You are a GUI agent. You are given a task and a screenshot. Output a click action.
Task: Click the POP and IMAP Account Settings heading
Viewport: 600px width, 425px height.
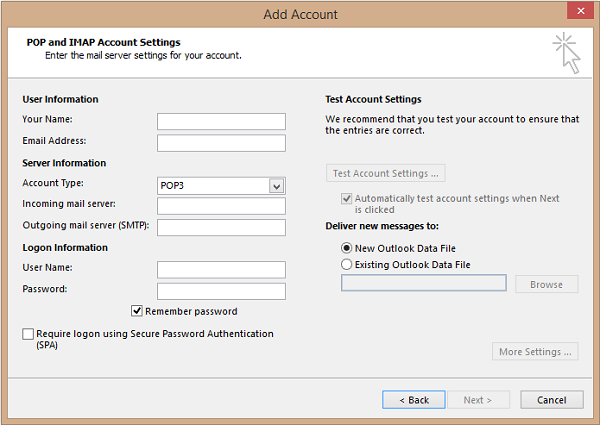[x=103, y=42]
